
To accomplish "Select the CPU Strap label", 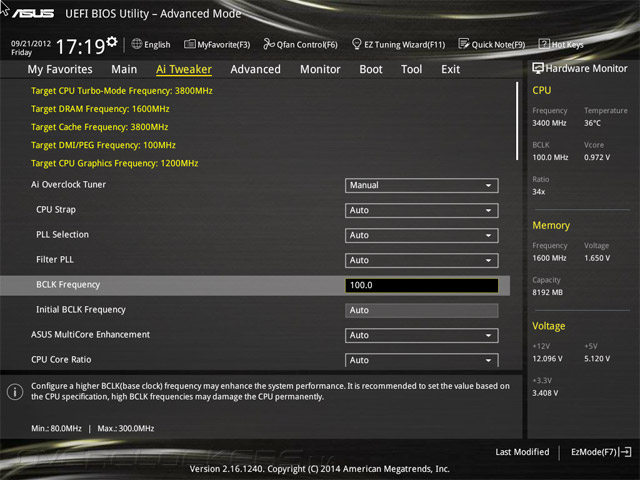I will click(56, 210).
